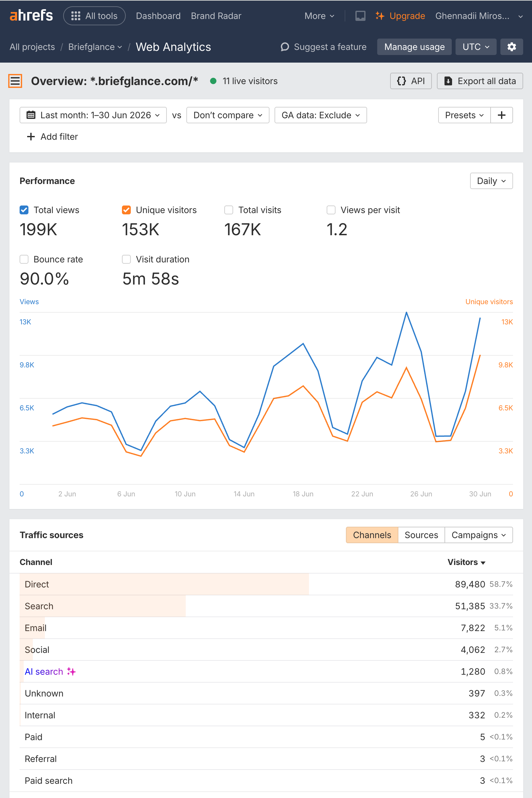Click the Referral channel row
The height and width of the screenshot is (798, 532).
click(266, 758)
